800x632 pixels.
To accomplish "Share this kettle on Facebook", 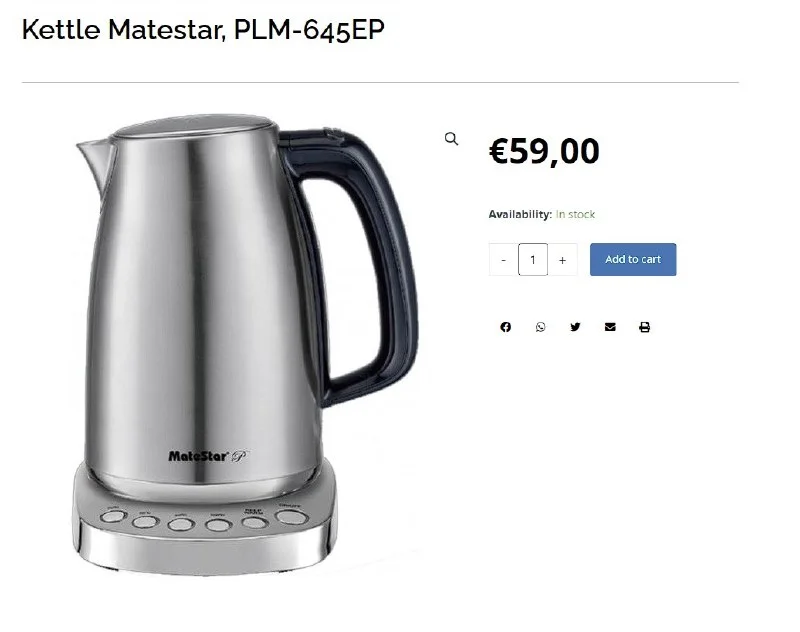I will coord(505,327).
